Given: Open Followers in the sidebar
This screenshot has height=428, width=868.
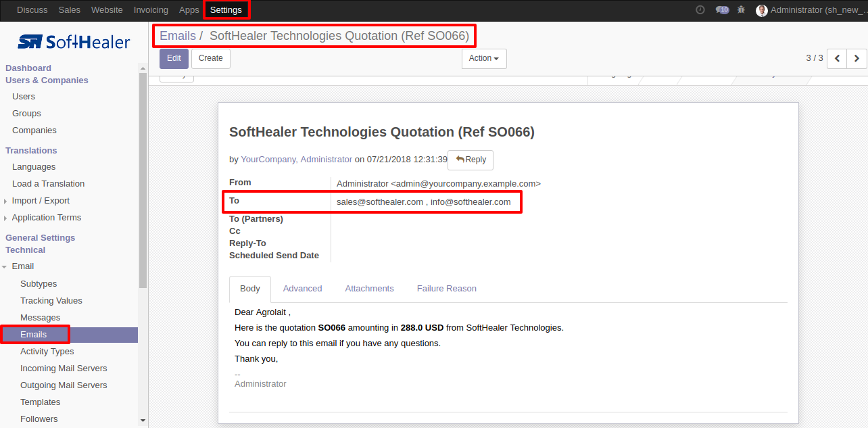Looking at the screenshot, I should tap(39, 419).
